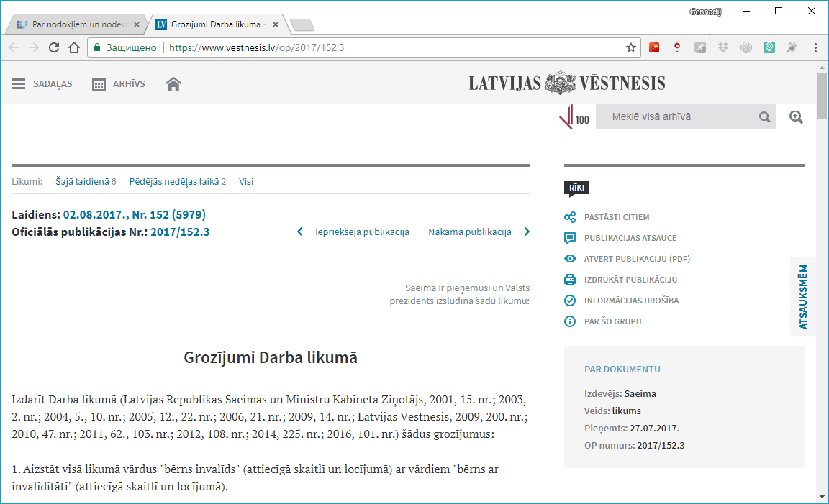
Task: Reload the page in the browser
Action: 54,48
